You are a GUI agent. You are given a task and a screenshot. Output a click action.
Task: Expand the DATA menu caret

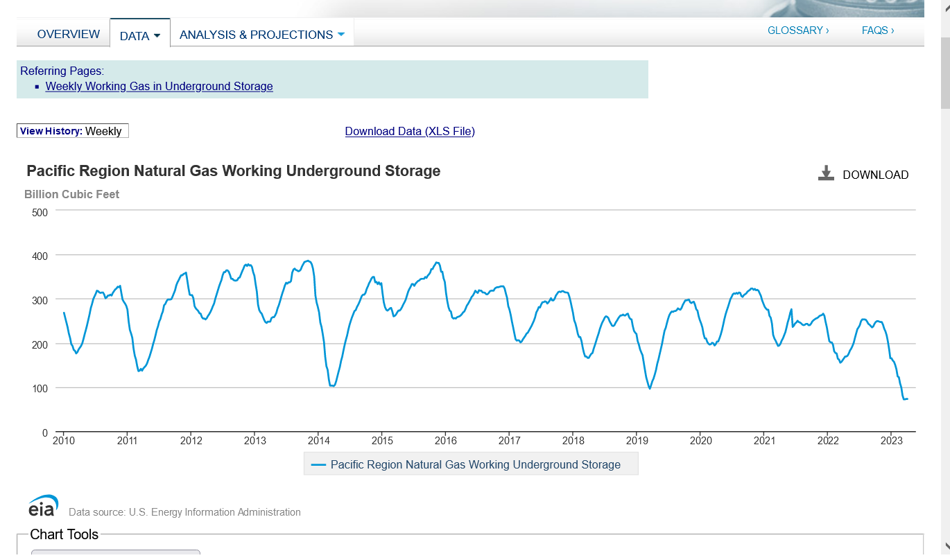point(157,35)
